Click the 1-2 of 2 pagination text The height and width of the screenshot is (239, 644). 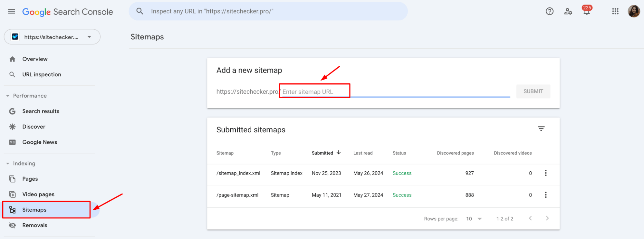tap(505, 219)
